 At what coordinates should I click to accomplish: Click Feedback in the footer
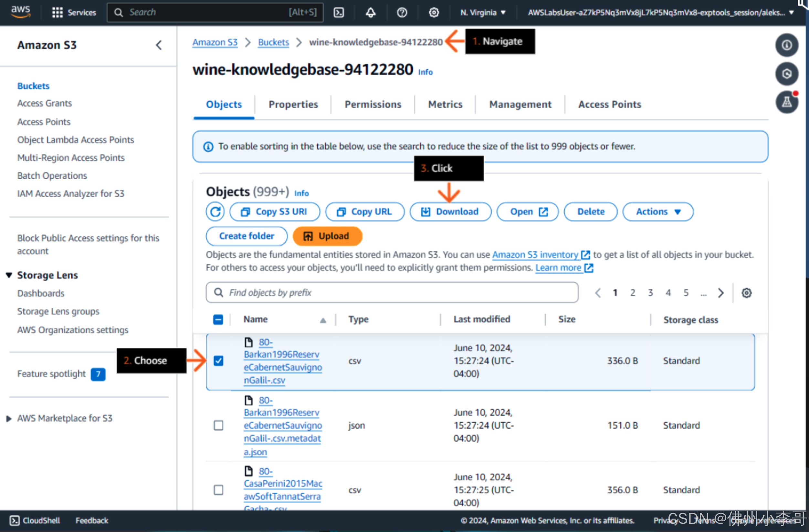[92, 520]
